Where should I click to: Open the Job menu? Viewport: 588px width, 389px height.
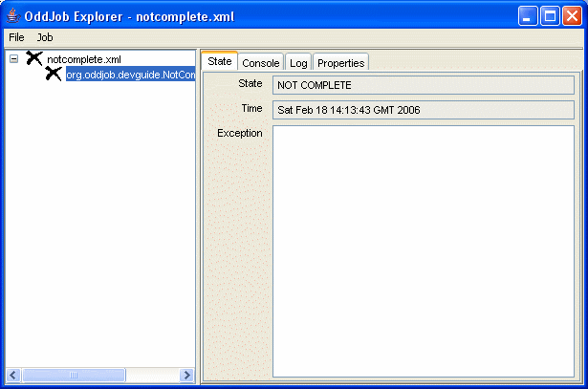tap(45, 37)
